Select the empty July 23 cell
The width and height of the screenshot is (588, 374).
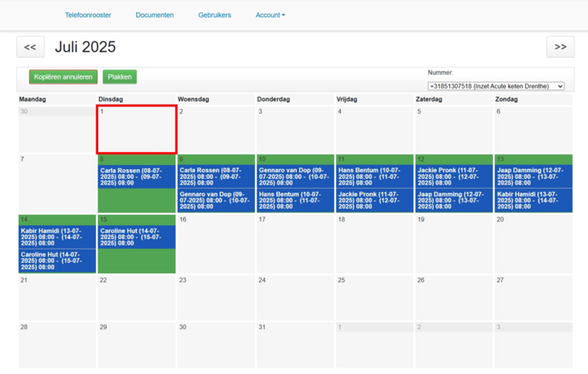pos(215,298)
